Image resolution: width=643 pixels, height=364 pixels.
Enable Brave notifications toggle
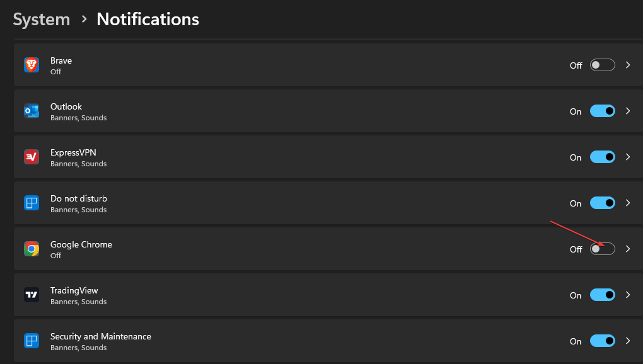[x=602, y=65]
